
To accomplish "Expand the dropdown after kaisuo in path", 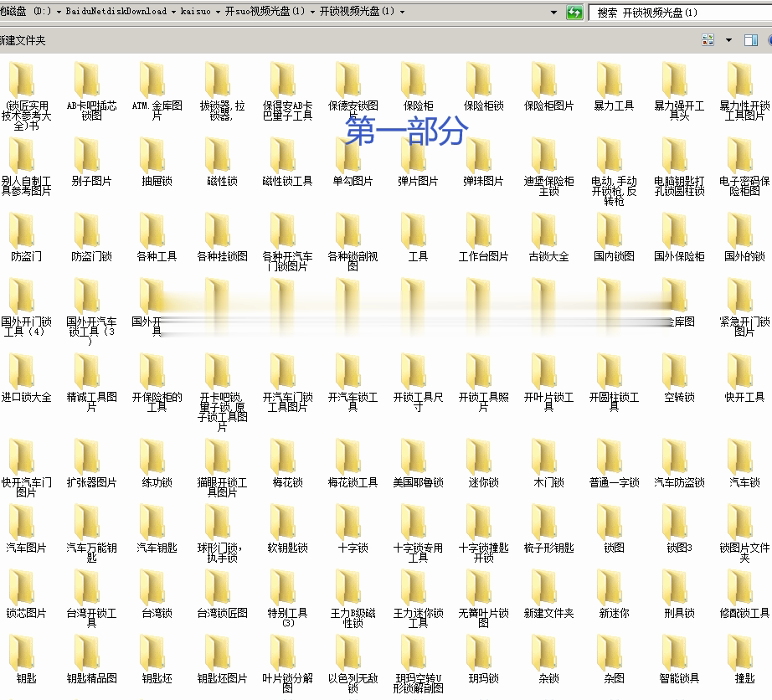I will (x=217, y=12).
